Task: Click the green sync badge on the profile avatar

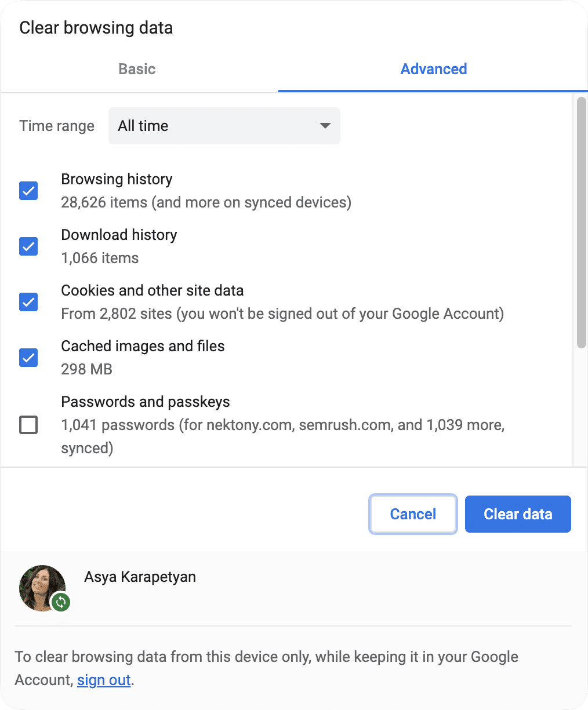Action: 60,602
